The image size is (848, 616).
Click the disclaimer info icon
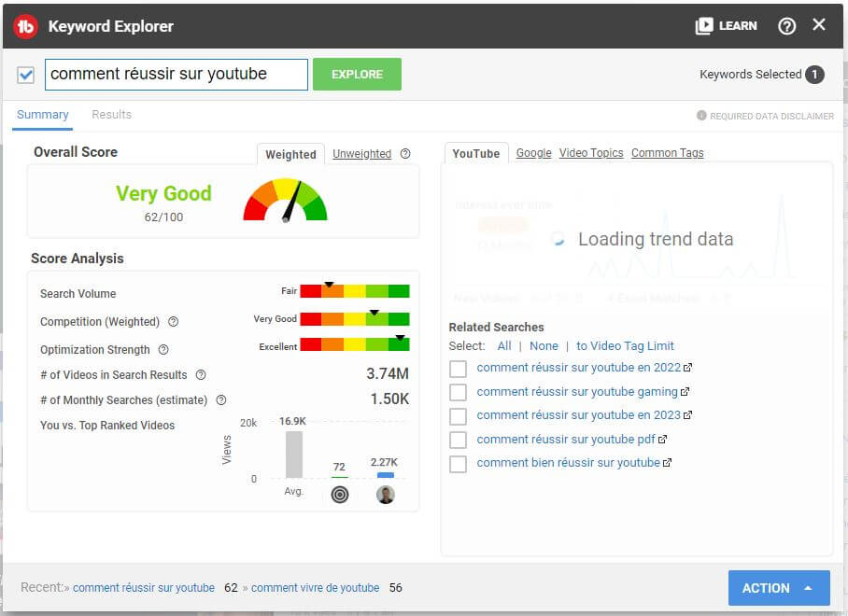point(701,115)
